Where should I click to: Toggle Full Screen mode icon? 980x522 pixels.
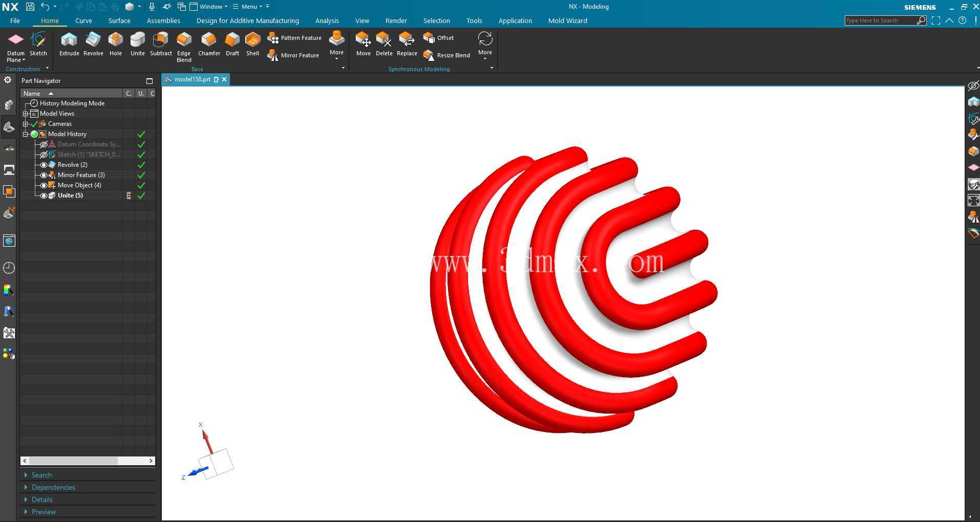point(936,20)
